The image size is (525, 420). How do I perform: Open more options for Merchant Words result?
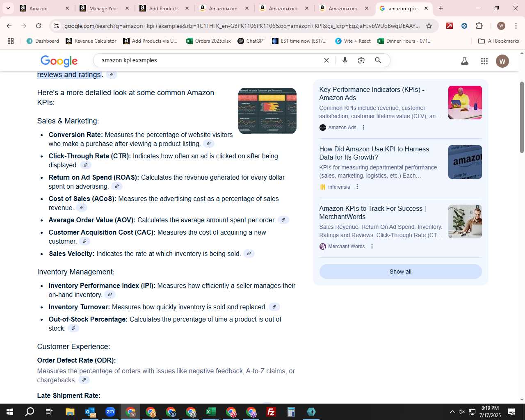(372, 247)
